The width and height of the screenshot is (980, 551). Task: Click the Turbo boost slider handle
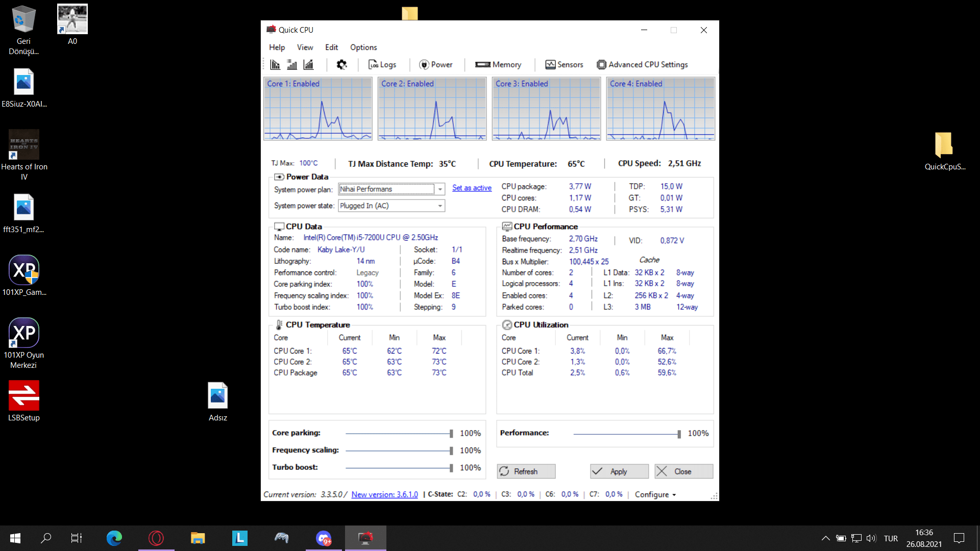click(x=451, y=468)
